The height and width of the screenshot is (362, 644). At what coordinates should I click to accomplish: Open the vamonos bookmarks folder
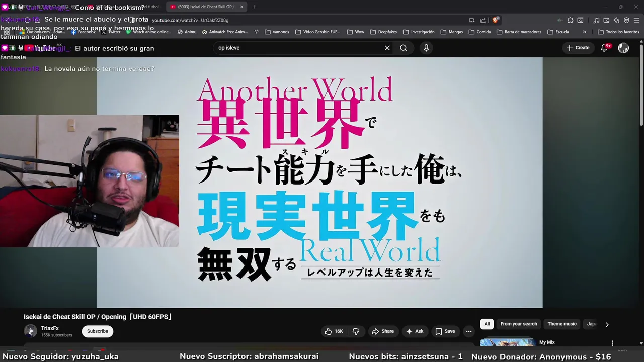click(x=277, y=32)
